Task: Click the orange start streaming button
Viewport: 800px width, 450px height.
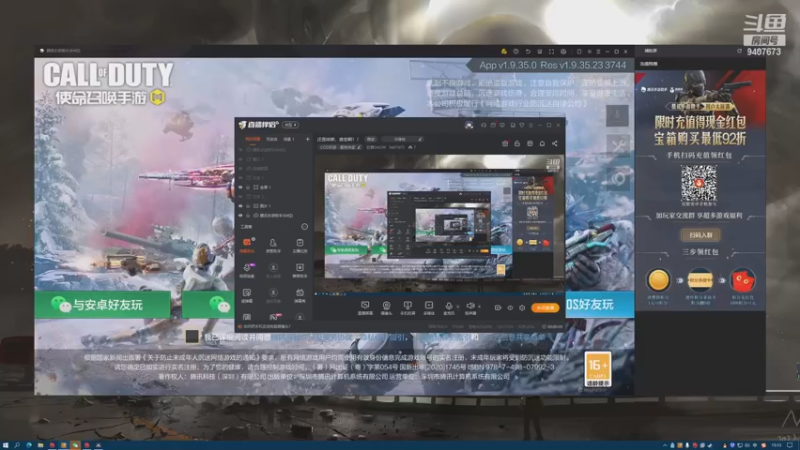Action: point(545,308)
